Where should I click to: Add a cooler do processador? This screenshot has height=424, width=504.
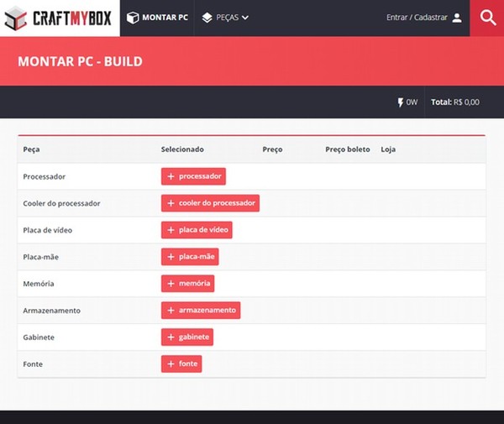click(210, 203)
